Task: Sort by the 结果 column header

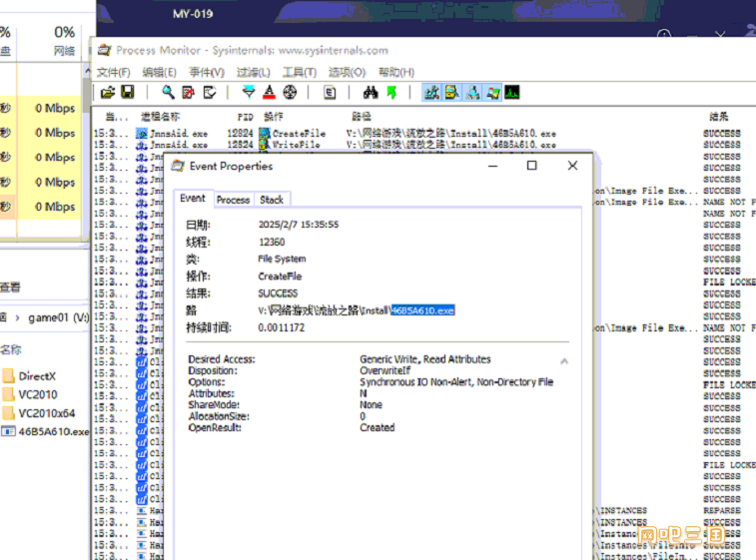Action: 719,117
